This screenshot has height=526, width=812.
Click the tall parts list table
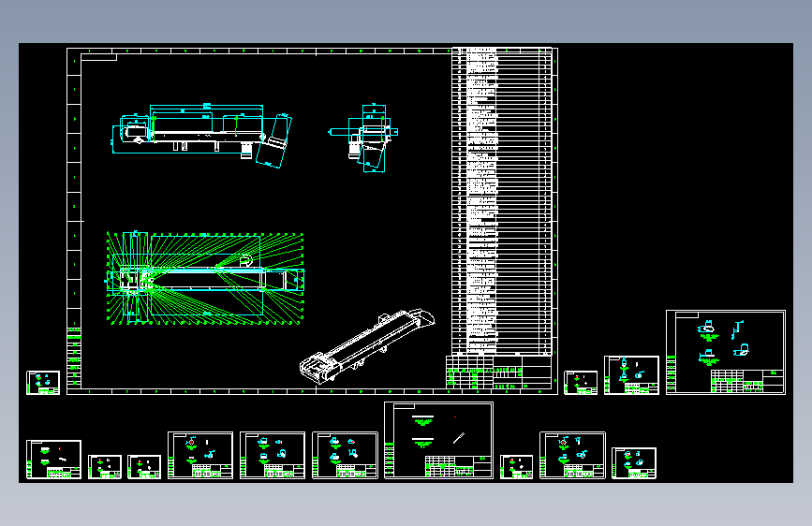coord(501,201)
